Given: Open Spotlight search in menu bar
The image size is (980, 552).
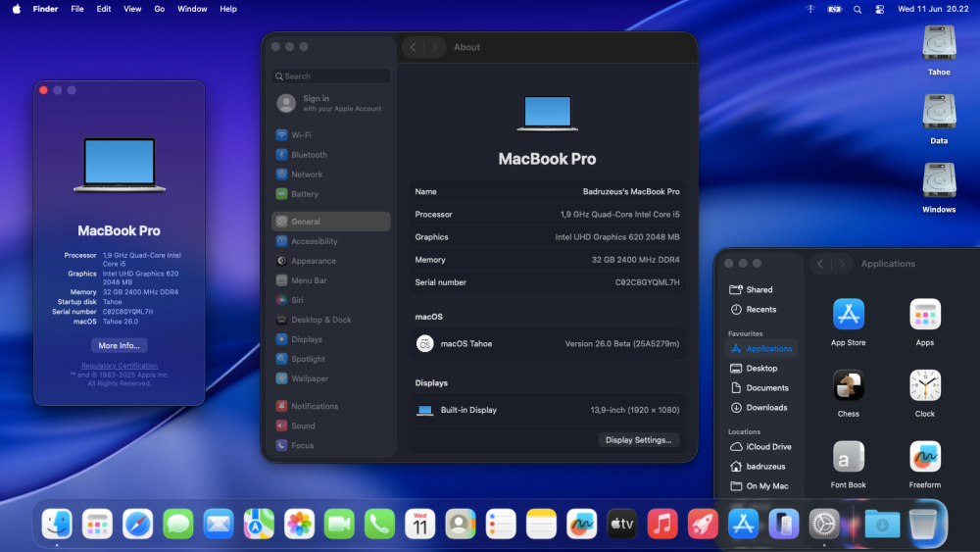Looking at the screenshot, I should click(857, 10).
